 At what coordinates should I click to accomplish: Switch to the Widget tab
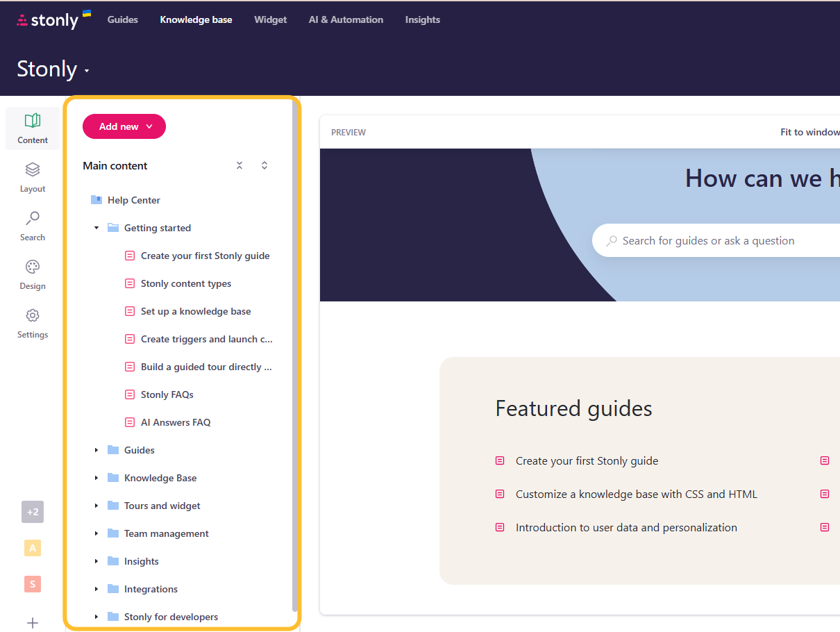(270, 19)
